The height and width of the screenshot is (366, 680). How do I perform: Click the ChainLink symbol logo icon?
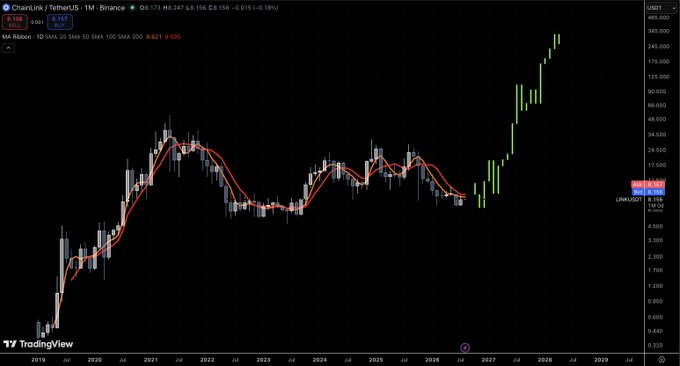pos(6,7)
